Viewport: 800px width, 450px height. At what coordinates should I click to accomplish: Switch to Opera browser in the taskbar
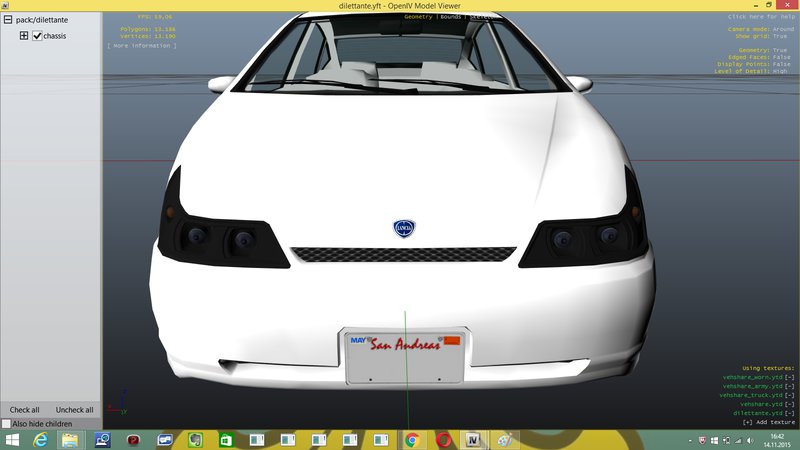coord(443,440)
